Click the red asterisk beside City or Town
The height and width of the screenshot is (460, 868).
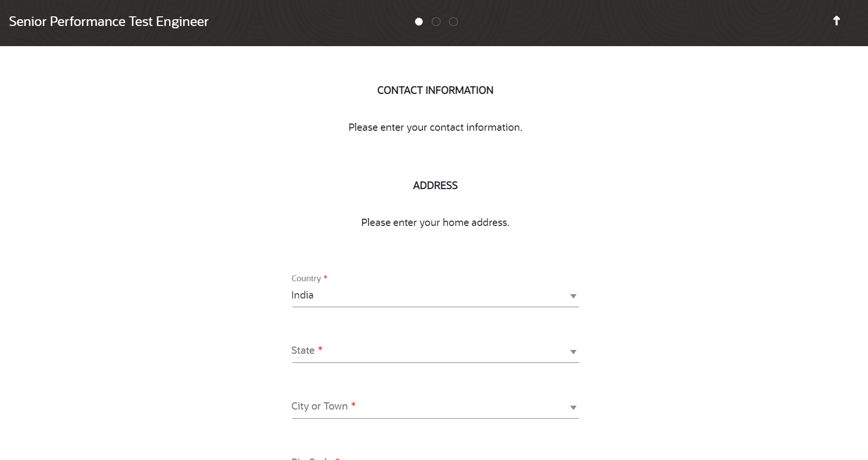pos(354,405)
